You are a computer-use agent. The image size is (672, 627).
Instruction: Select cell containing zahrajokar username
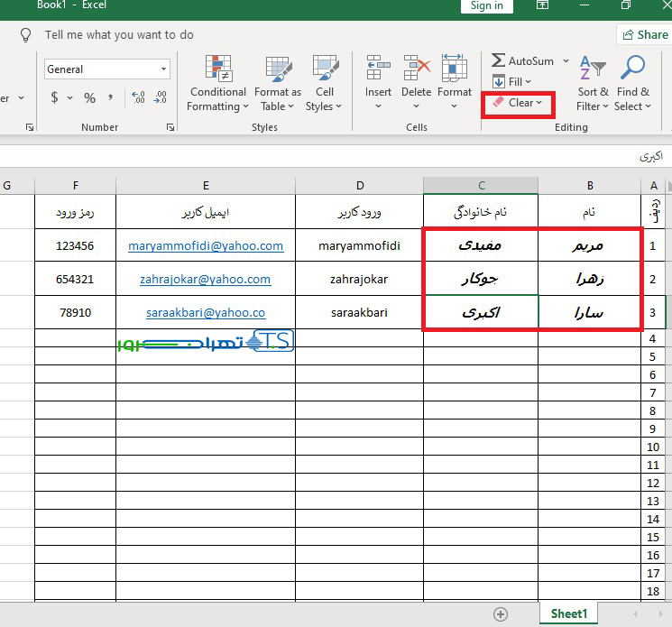(360, 279)
